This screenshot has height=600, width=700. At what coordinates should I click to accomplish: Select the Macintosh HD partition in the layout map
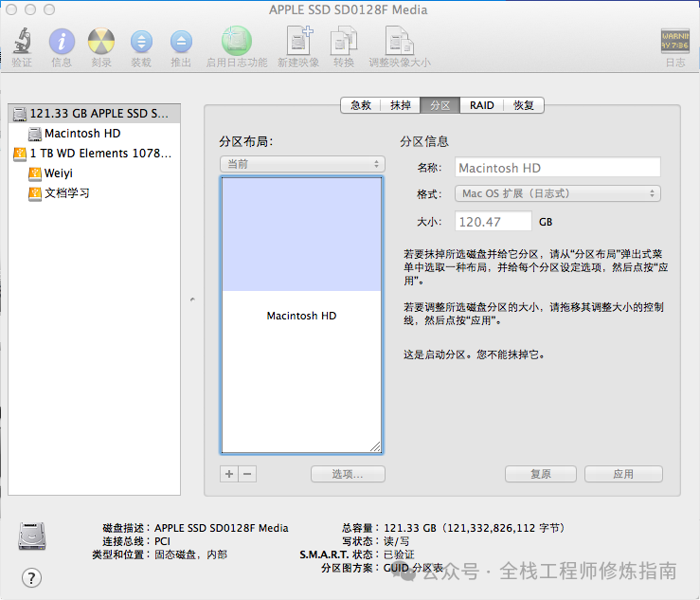[301, 316]
